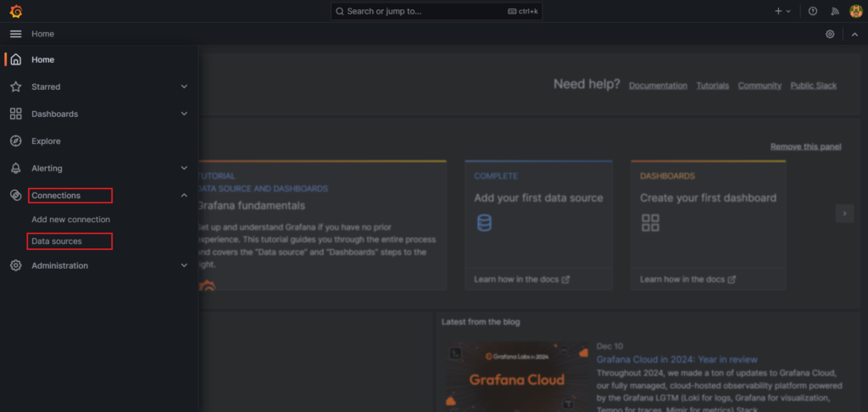Go to Home in the sidebar
The width and height of the screenshot is (868, 412).
point(42,59)
